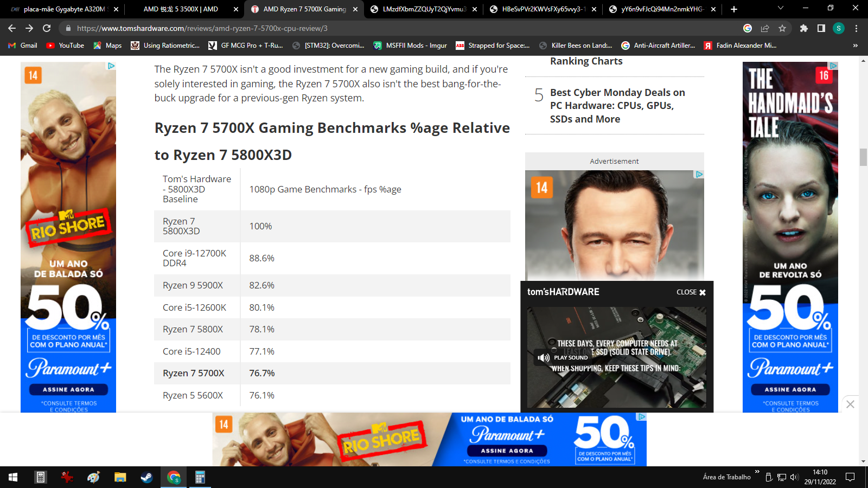The image size is (868, 488).
Task: Open the Maps bookmark
Action: (107, 46)
